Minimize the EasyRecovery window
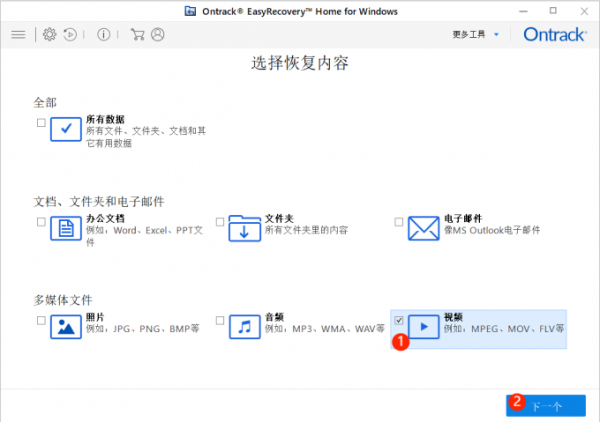The width and height of the screenshot is (600, 422). pyautogui.click(x=523, y=11)
